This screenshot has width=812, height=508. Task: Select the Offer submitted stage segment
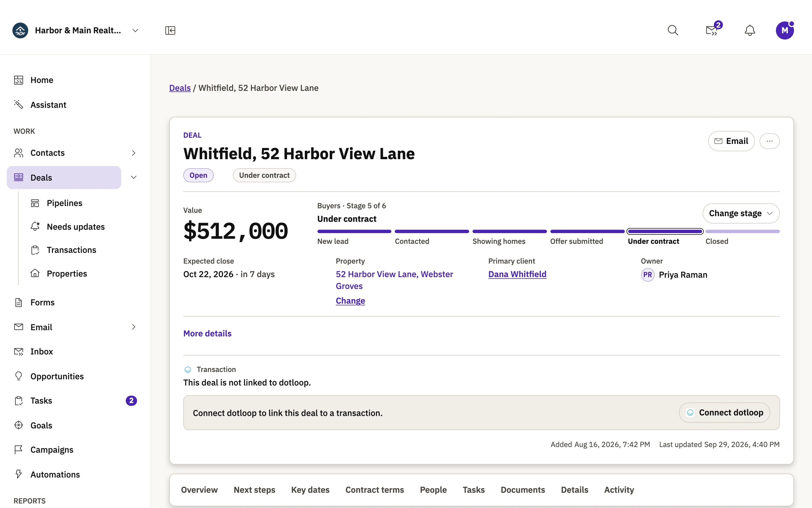[x=587, y=231]
